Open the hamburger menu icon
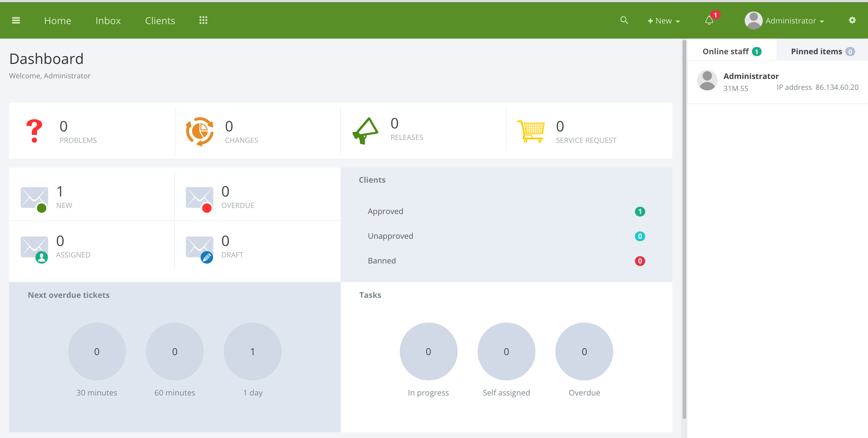 [16, 20]
